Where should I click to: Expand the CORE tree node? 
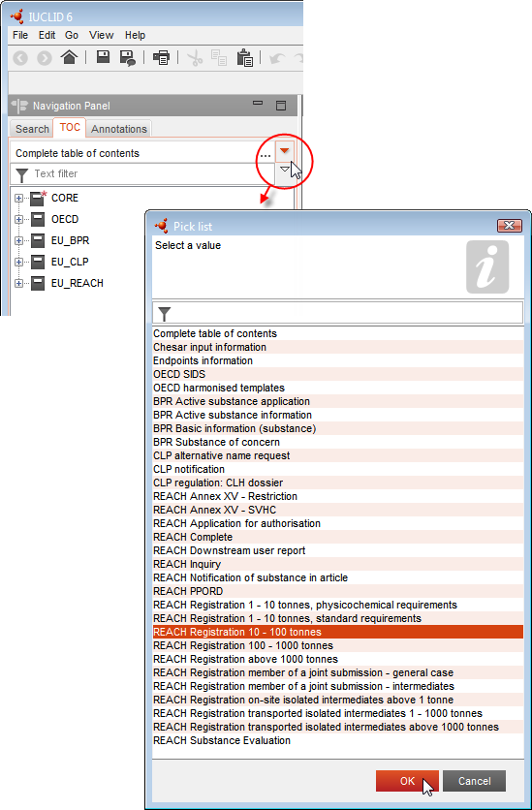pyautogui.click(x=19, y=198)
